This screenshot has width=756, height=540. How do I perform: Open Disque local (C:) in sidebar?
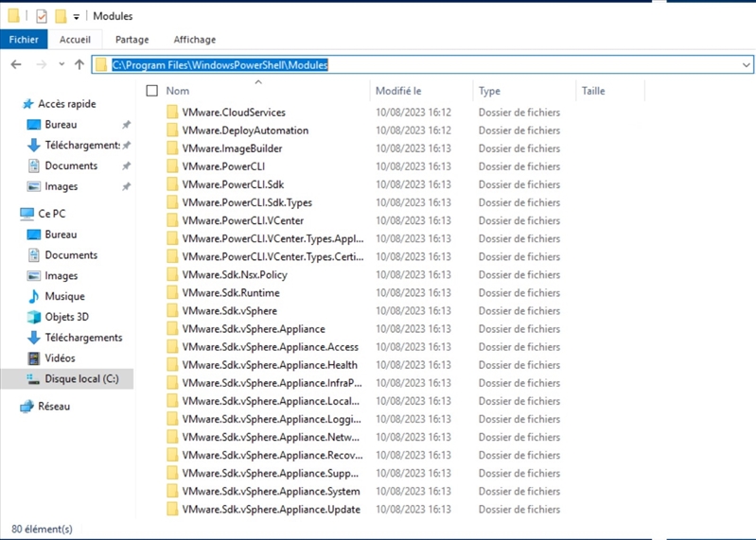point(80,379)
